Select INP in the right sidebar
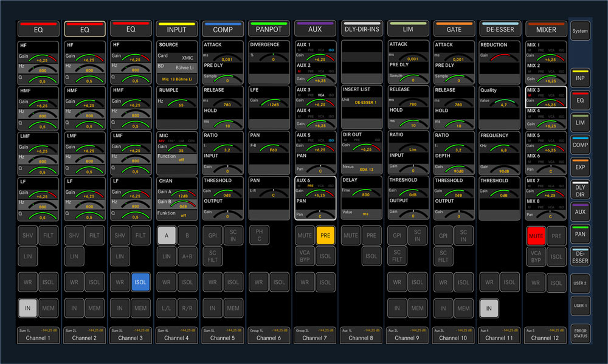Image resolution: width=608 pixels, height=364 pixels. [x=580, y=78]
